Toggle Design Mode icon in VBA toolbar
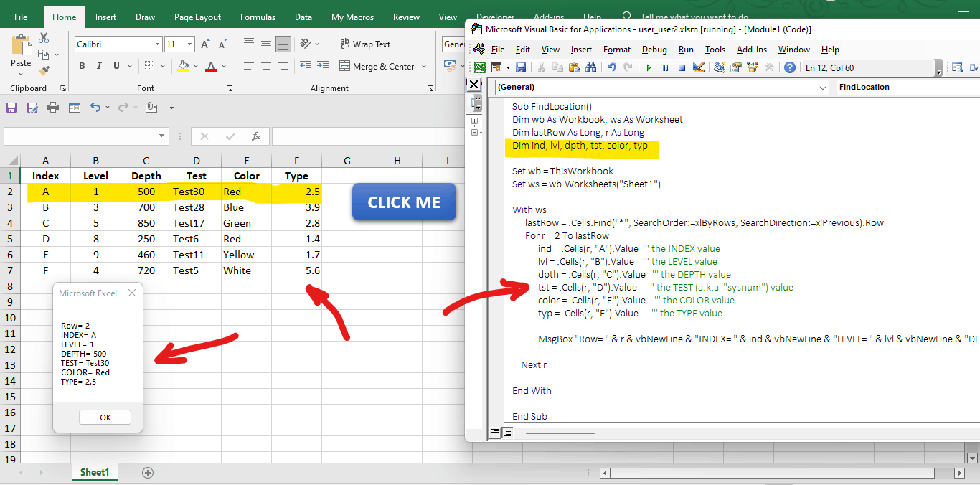The height and width of the screenshot is (485, 980). tap(698, 68)
